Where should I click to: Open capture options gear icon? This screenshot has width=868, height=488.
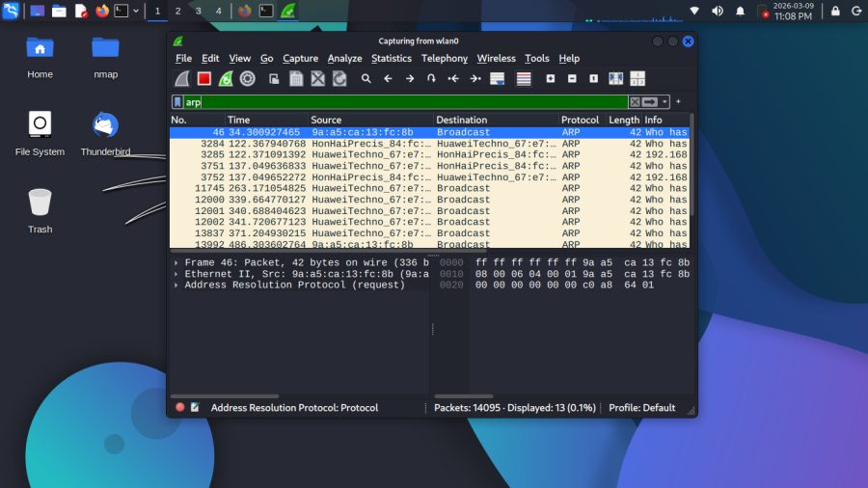tap(247, 79)
